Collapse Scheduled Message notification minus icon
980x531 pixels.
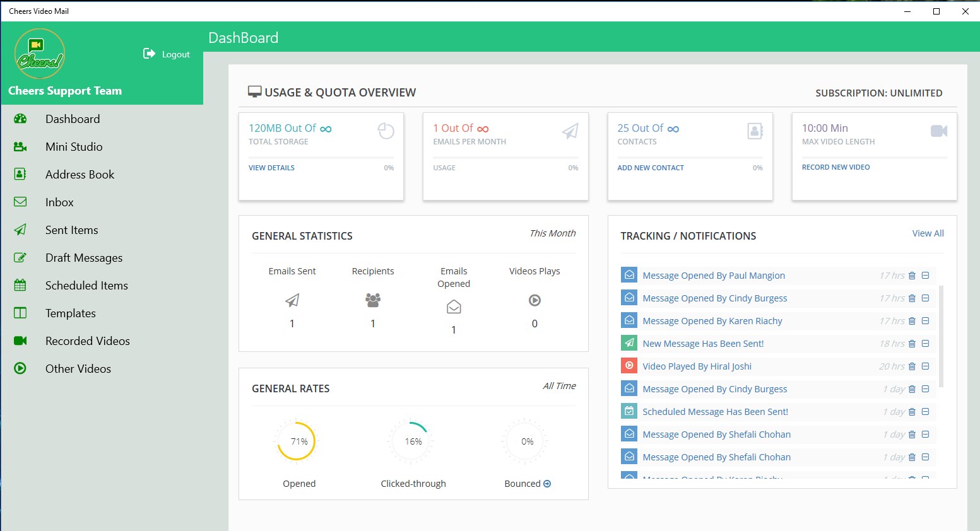(x=925, y=412)
